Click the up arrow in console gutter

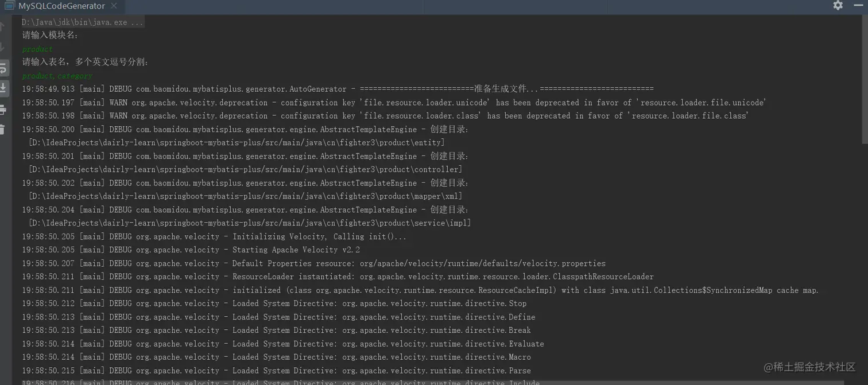pyautogui.click(x=3, y=26)
